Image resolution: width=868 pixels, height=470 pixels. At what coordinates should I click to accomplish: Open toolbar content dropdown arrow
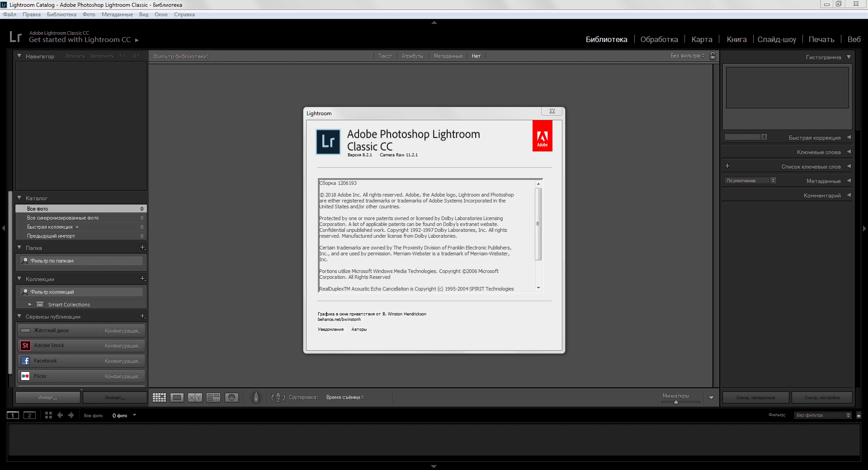point(711,398)
